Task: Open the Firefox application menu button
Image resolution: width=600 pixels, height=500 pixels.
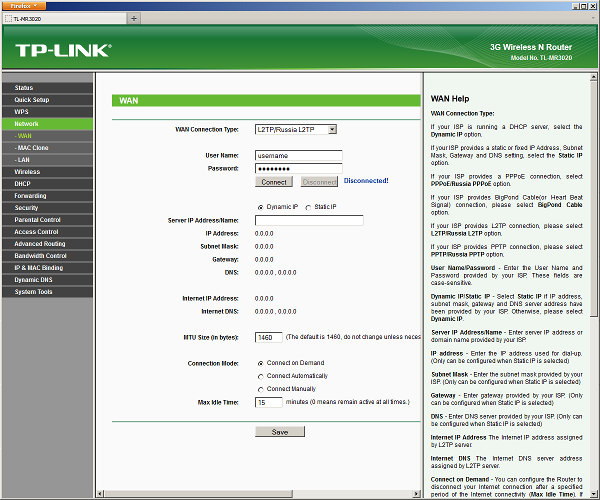Action: click(21, 5)
